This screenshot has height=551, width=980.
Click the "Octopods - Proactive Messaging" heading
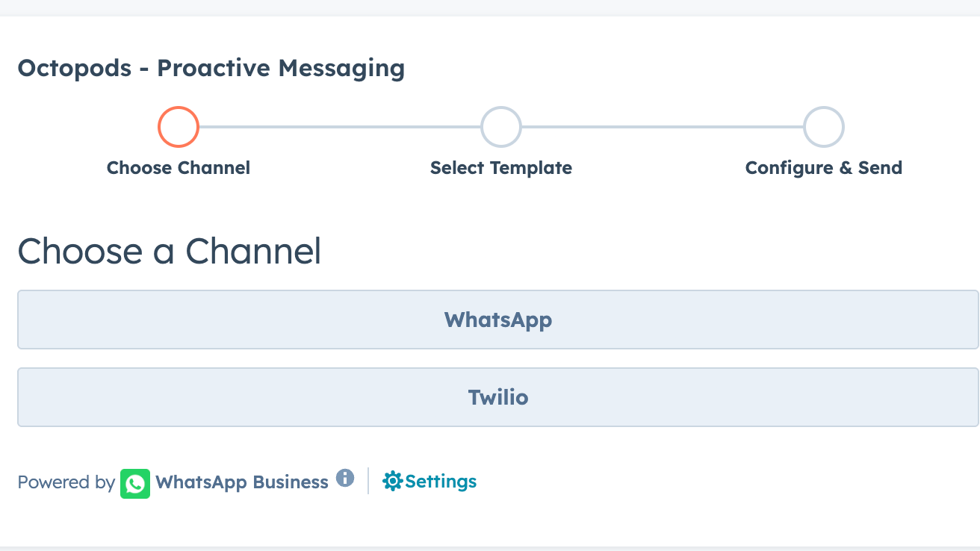211,68
